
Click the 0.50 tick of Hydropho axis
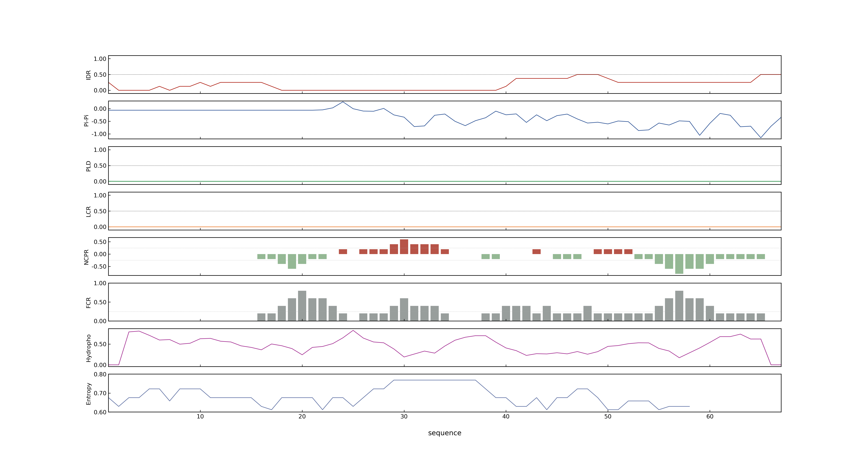click(x=100, y=344)
